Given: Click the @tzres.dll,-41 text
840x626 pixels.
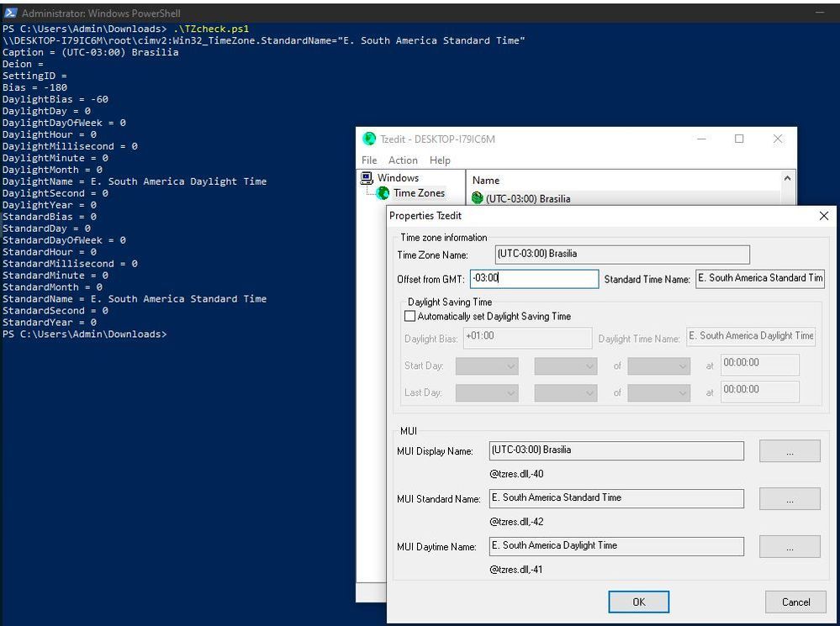Looking at the screenshot, I should (516, 570).
